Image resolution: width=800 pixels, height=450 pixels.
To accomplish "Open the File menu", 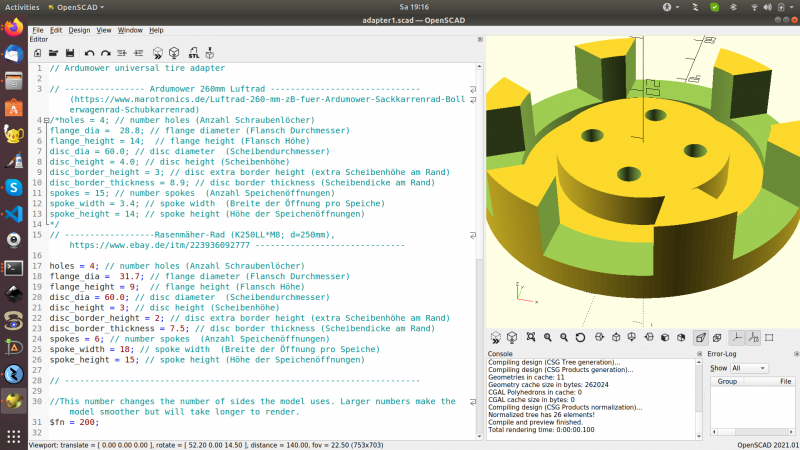I will click(38, 30).
